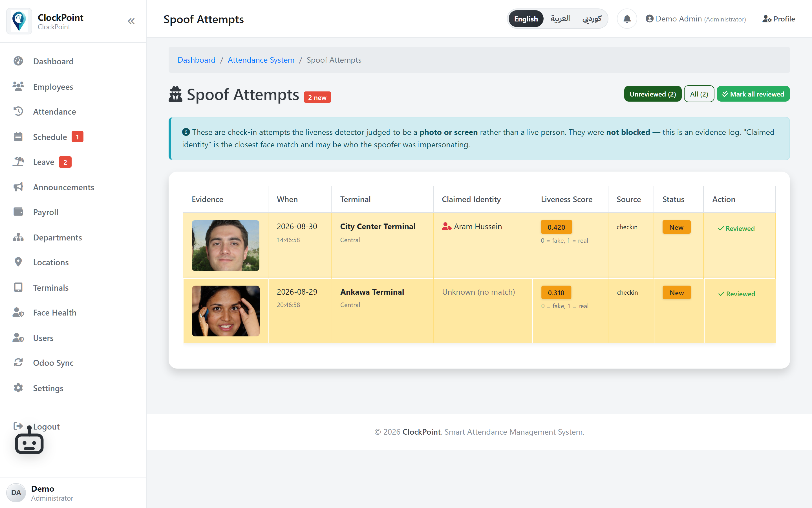Click the Aram Hussein claimed identity
This screenshot has height=508, width=812.
tap(472, 226)
